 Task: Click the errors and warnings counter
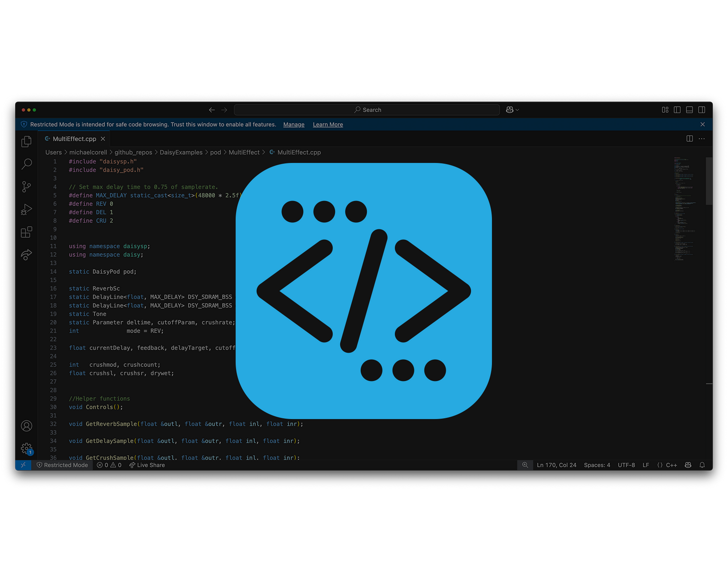109,465
